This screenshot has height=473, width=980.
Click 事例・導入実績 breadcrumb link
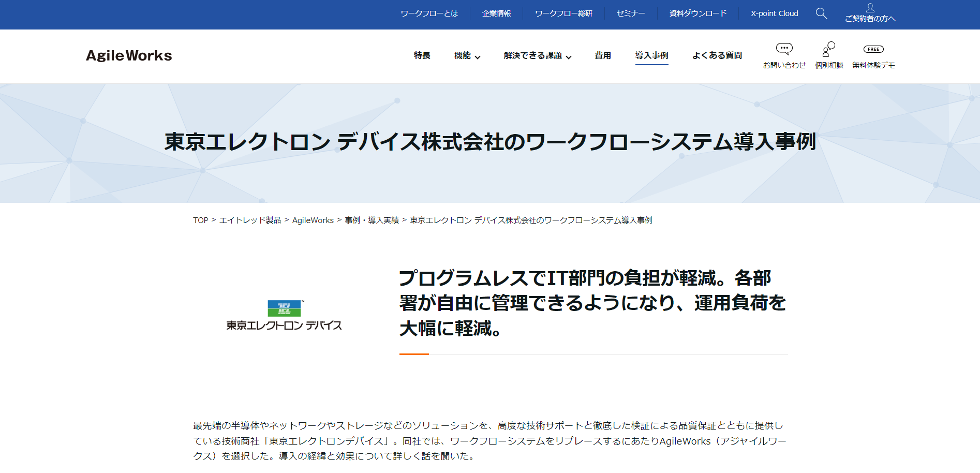click(x=372, y=220)
